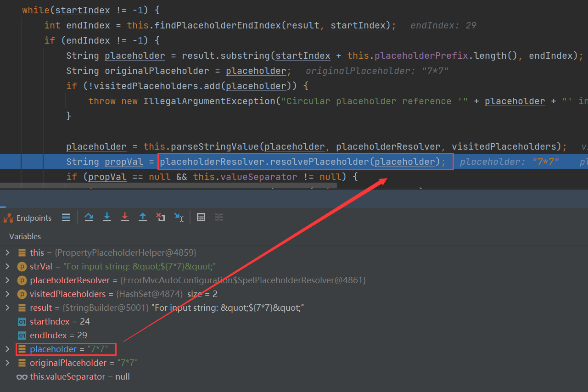Select the Run to Cursor icon
The image size is (588, 392).
(x=179, y=217)
